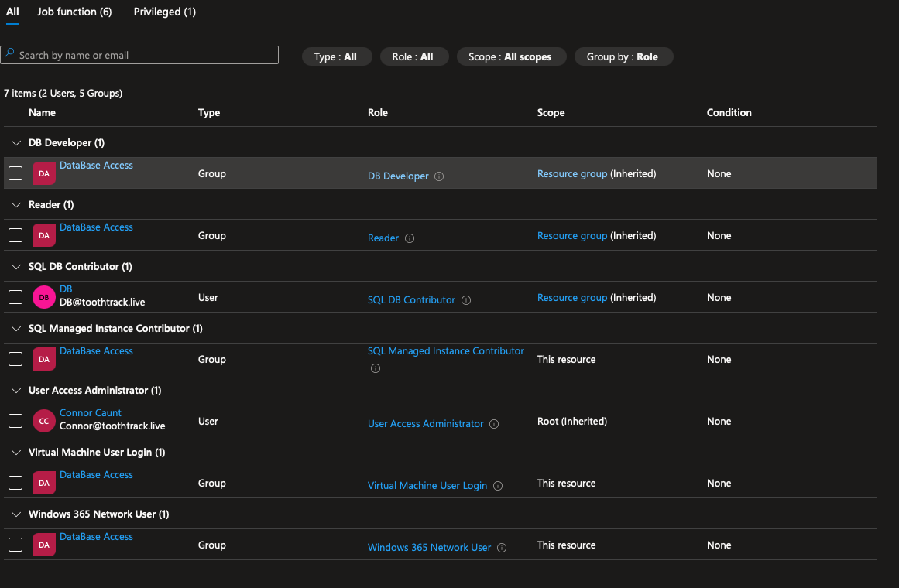Select the All tab

tap(12, 12)
